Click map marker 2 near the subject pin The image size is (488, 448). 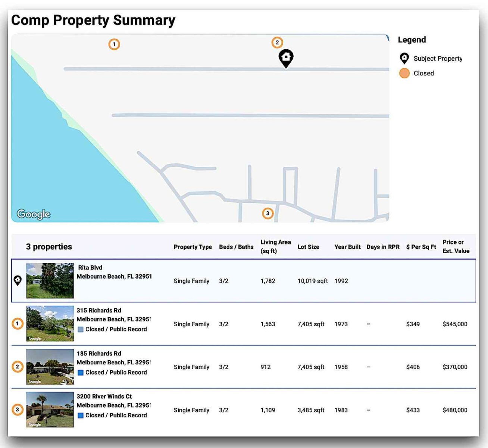(277, 43)
